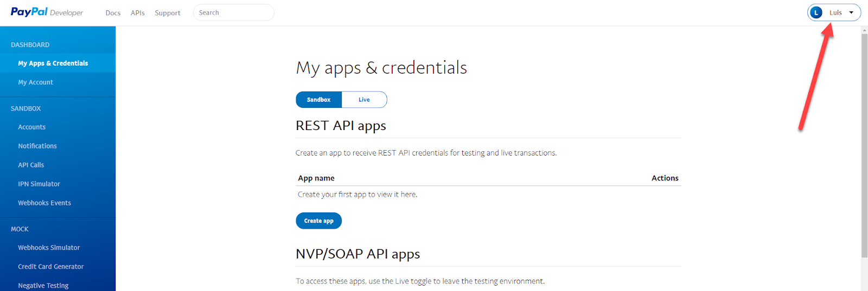
Task: Click the page vertical scrollbar
Action: coord(864,146)
